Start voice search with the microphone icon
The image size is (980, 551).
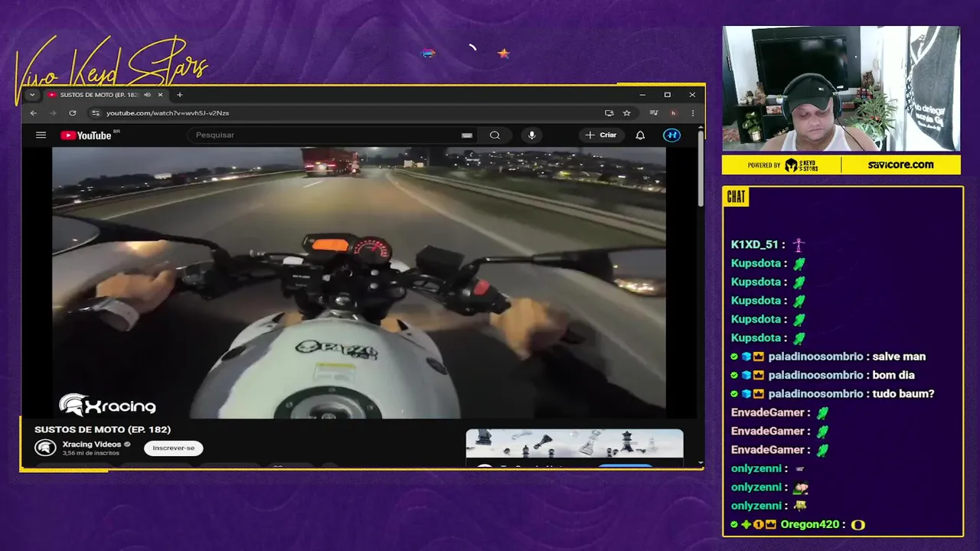[531, 135]
